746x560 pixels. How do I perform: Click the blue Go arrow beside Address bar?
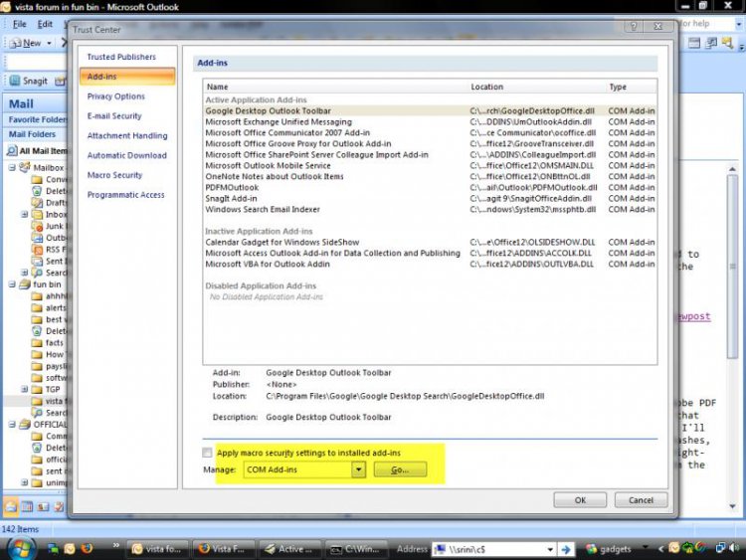pos(566,549)
